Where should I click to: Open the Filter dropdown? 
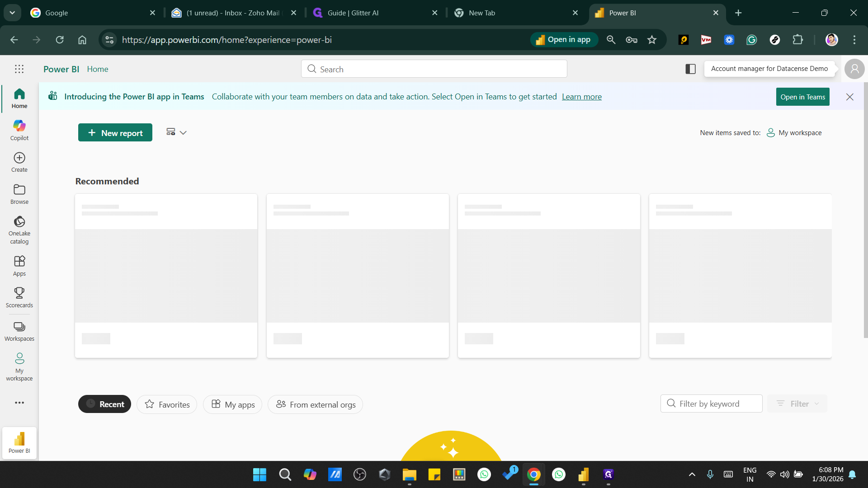797,404
